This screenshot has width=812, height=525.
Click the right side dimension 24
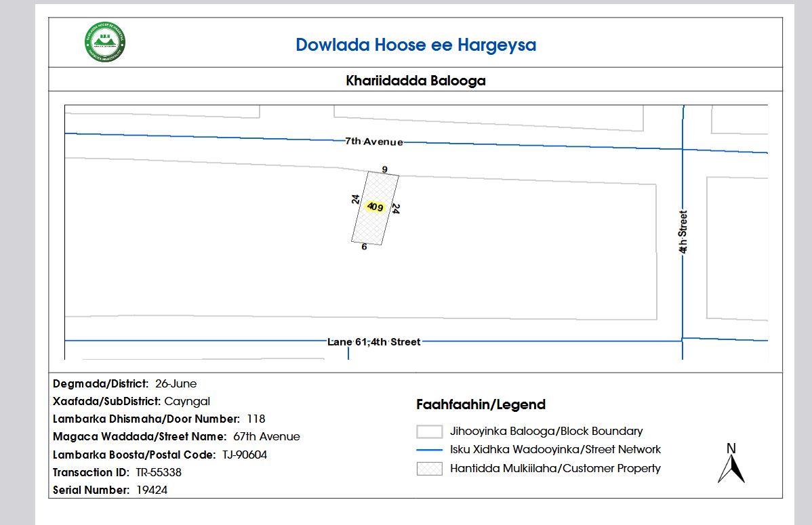point(395,209)
